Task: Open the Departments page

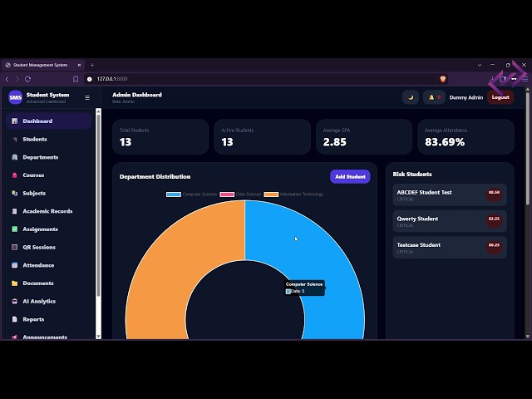Action: tap(48, 157)
